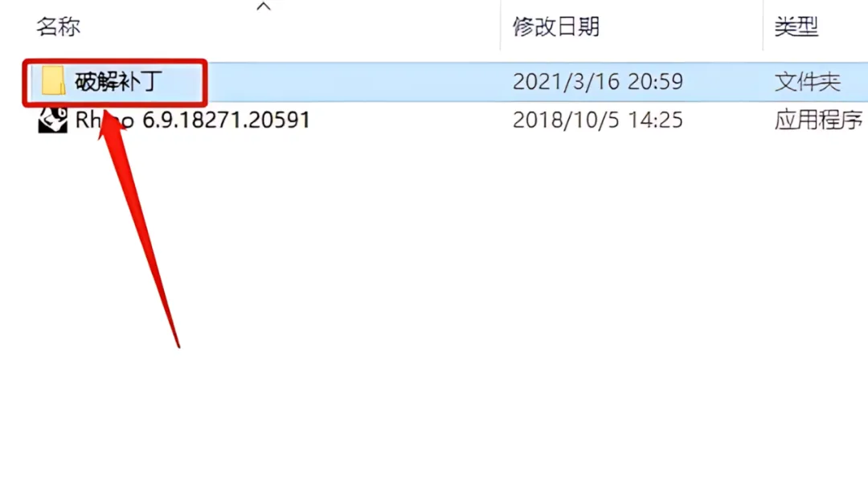Image resolution: width=868 pixels, height=480 pixels.
Task: Click the 文件夹 type cell
Action: coord(807,82)
